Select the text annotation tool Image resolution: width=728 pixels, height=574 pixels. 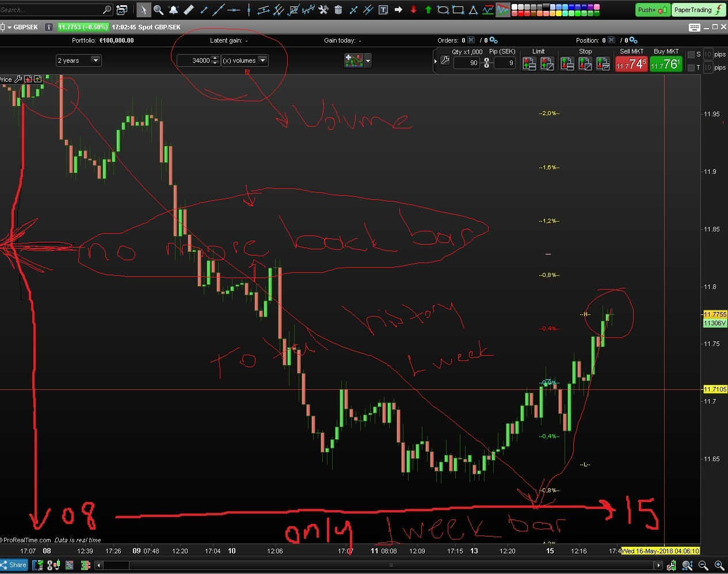(x=383, y=10)
